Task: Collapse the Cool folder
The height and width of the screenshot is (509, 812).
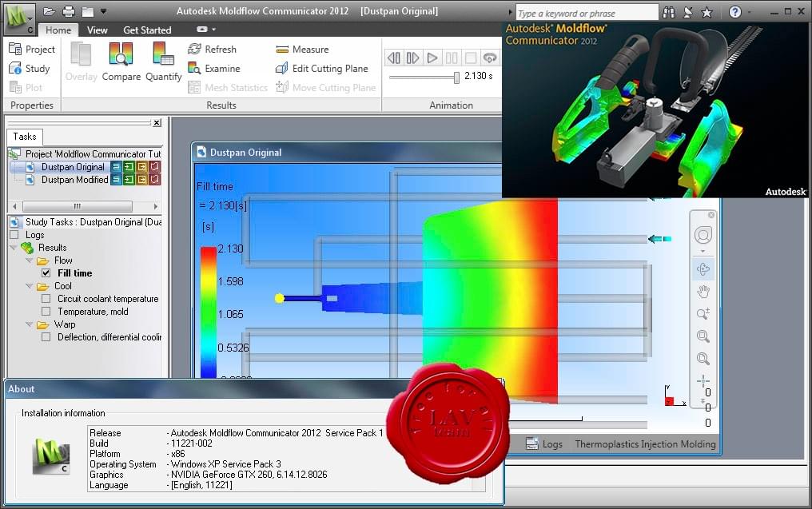Action: [x=29, y=286]
